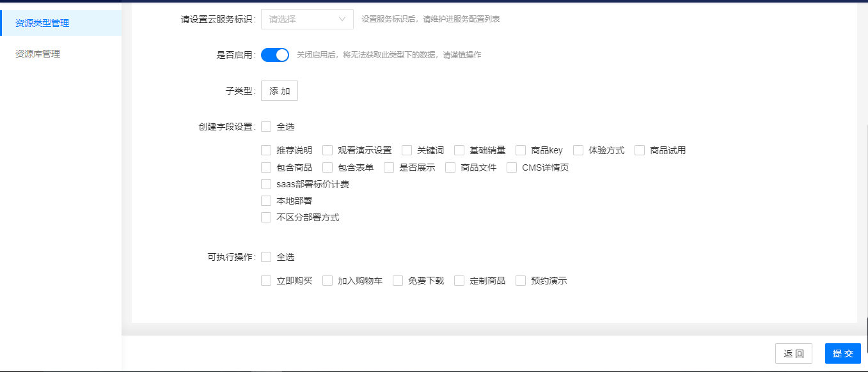Click the 添加 button for 子类型
868x372 pixels.
pos(280,91)
